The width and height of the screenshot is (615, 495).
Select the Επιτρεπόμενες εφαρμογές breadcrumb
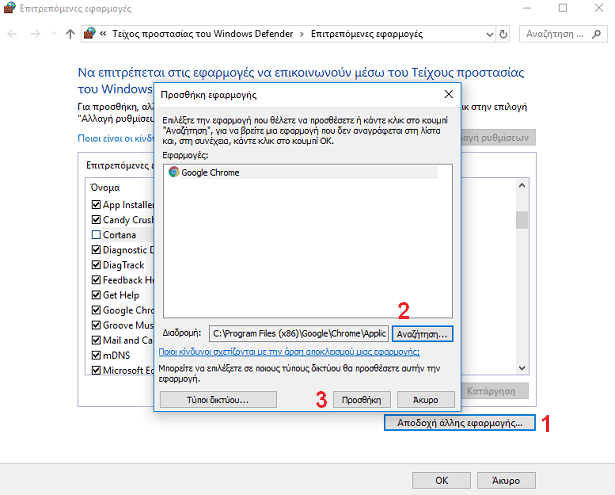point(367,34)
